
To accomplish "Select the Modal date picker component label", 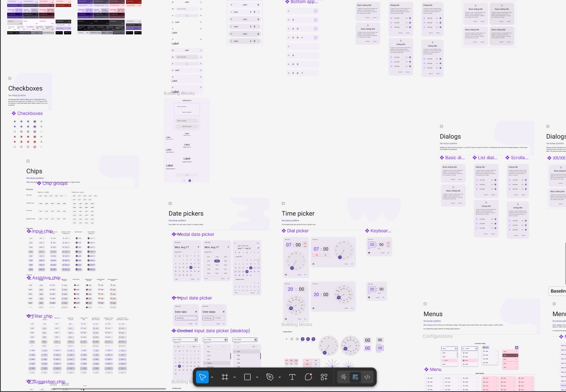I will [x=195, y=234].
